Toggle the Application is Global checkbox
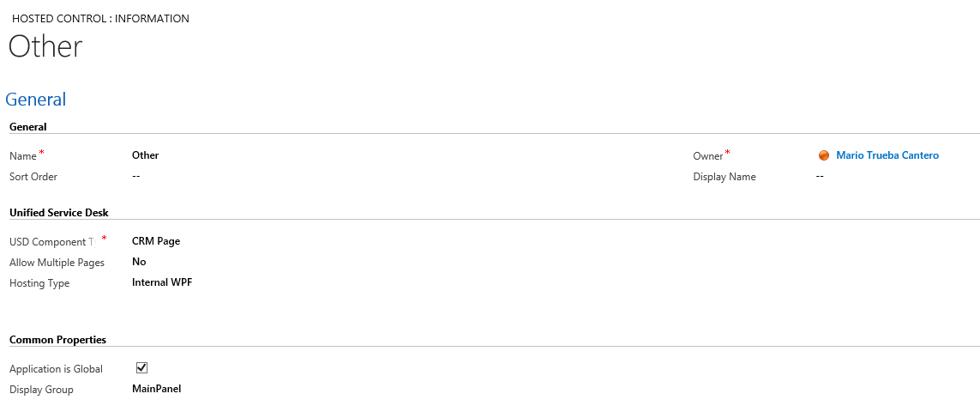Viewport: 980px width, 412px height. pos(142,368)
